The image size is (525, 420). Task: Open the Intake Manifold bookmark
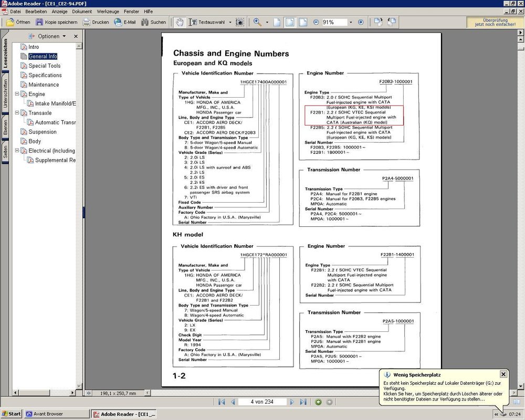pos(55,103)
